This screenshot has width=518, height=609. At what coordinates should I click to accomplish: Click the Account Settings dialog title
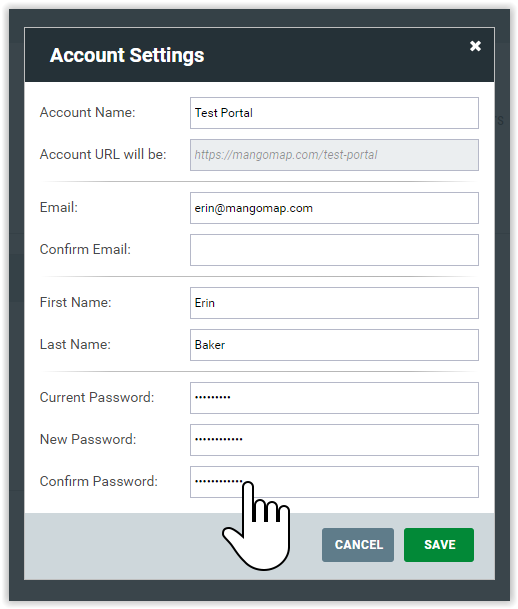127,55
